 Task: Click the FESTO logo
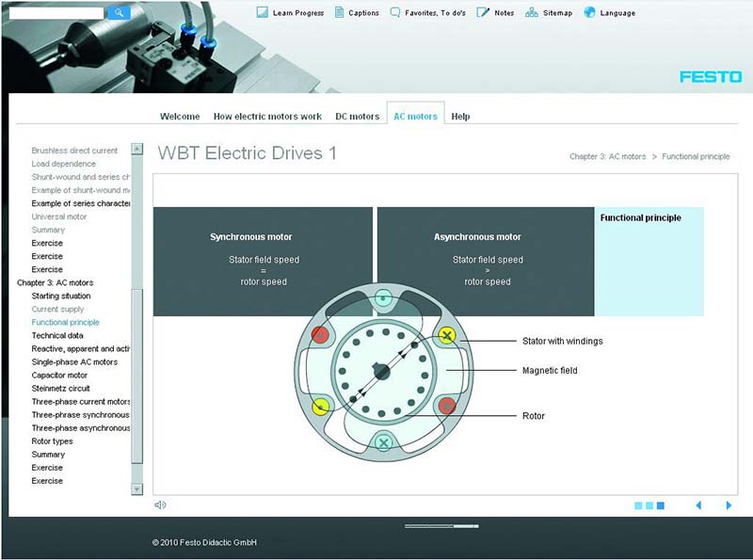click(711, 77)
